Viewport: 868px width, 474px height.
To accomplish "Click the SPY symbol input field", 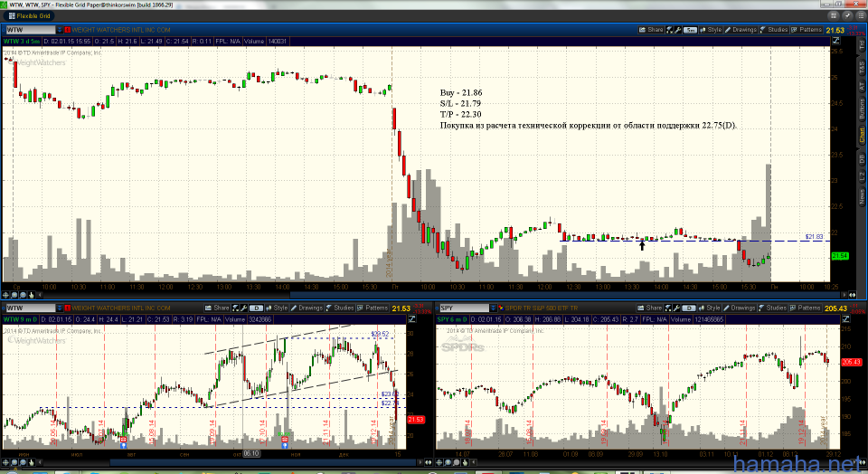I will (464, 308).
